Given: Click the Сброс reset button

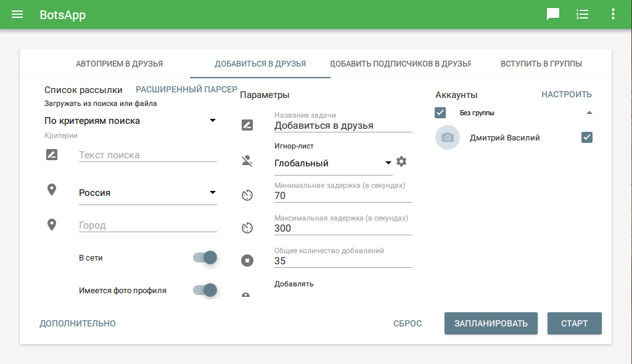Looking at the screenshot, I should (x=408, y=323).
